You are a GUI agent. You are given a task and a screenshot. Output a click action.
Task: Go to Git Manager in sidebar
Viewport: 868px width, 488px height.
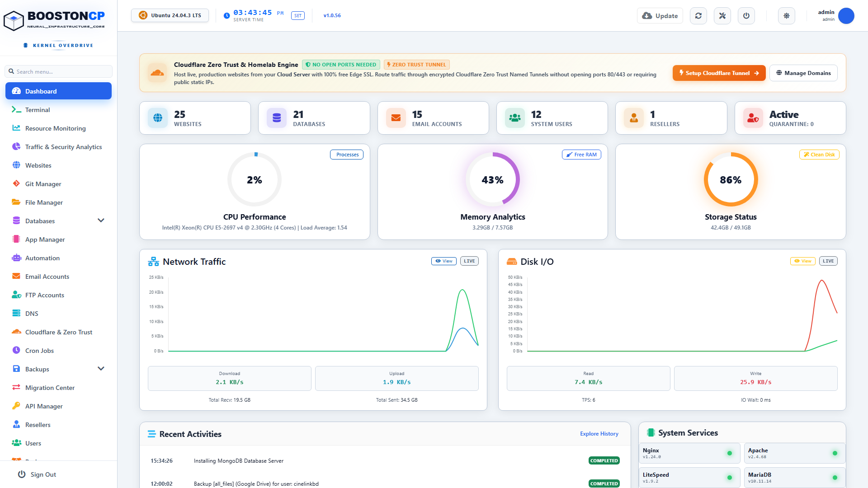[58, 184]
